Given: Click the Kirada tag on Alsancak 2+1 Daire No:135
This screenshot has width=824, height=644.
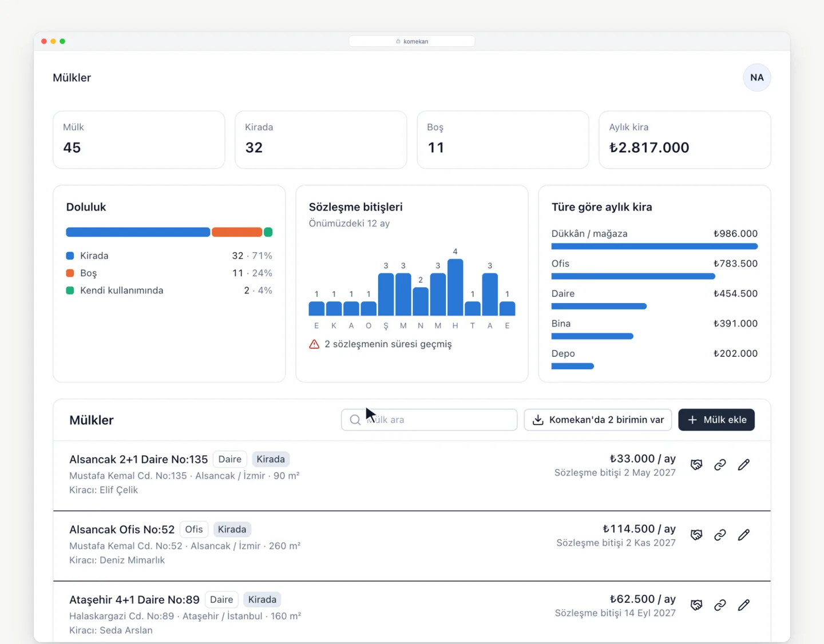Looking at the screenshot, I should point(271,459).
